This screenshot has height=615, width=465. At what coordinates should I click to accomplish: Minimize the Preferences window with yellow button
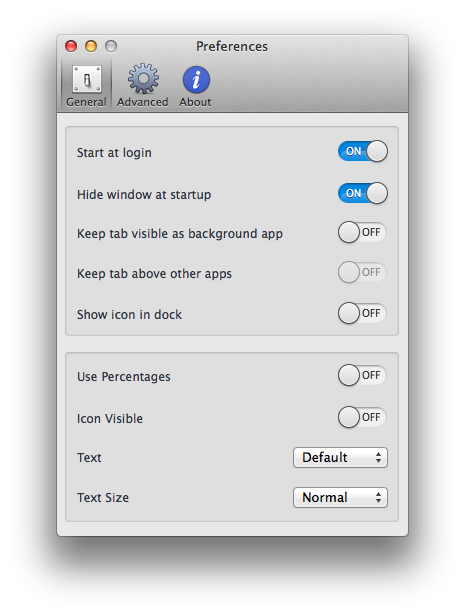(x=91, y=46)
